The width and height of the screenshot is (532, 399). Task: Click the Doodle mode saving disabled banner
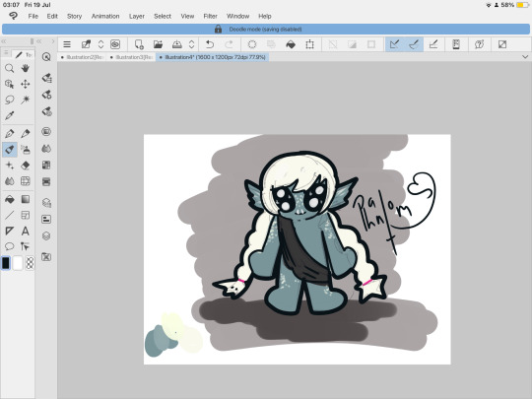(x=266, y=30)
